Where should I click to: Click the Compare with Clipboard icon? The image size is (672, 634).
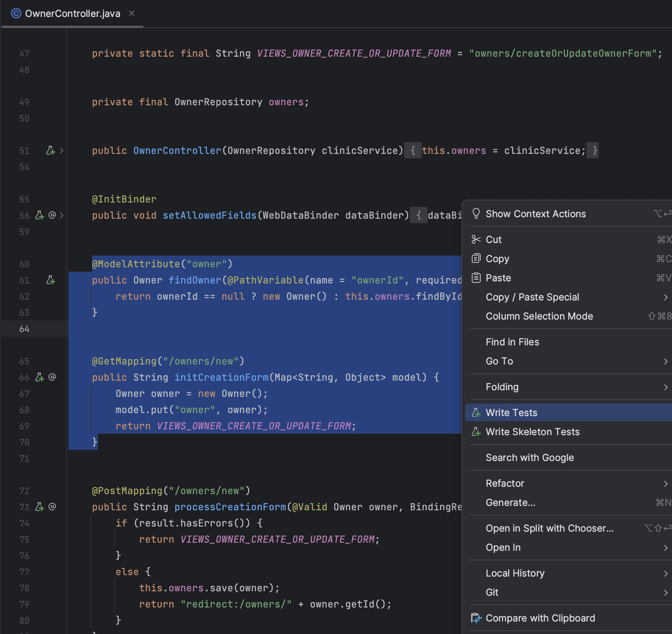pos(476,618)
